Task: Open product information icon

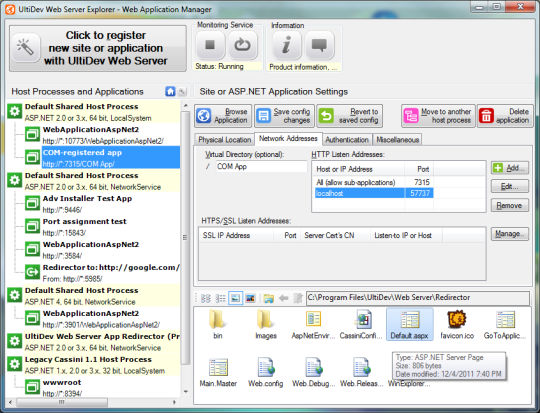Action: (x=286, y=45)
